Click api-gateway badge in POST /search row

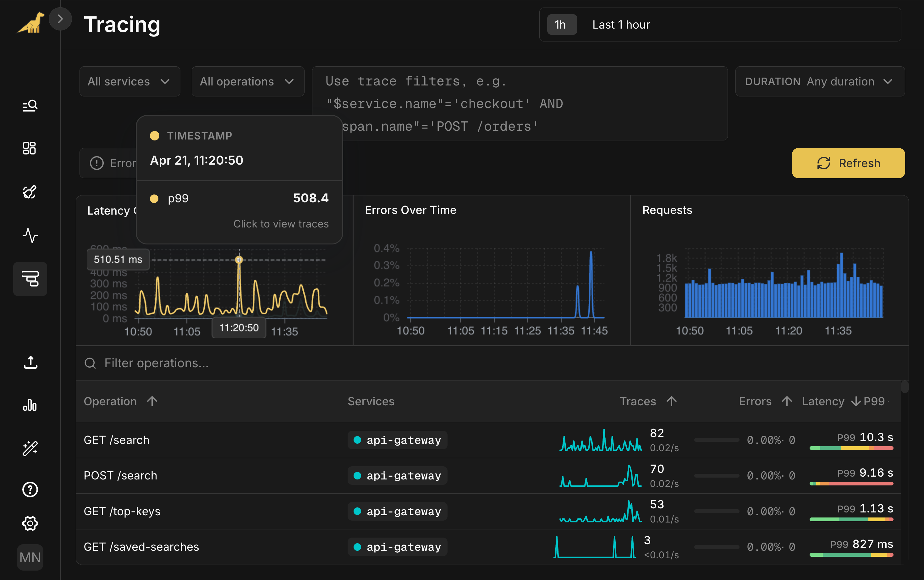click(398, 476)
